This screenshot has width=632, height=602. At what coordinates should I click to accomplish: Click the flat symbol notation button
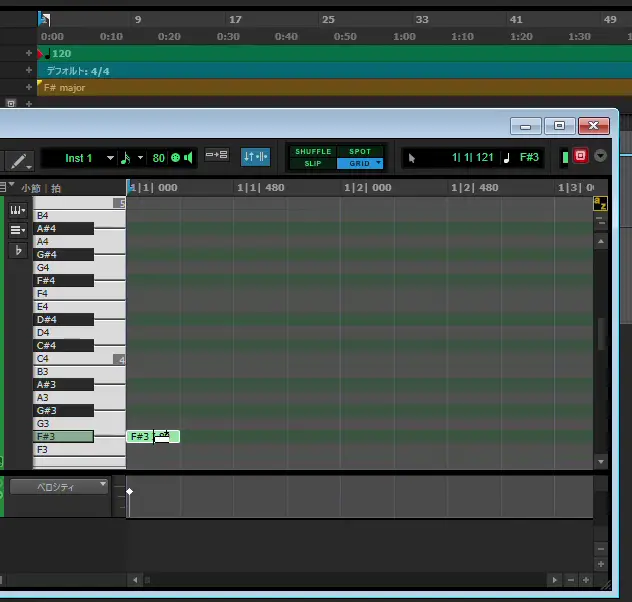(x=17, y=251)
